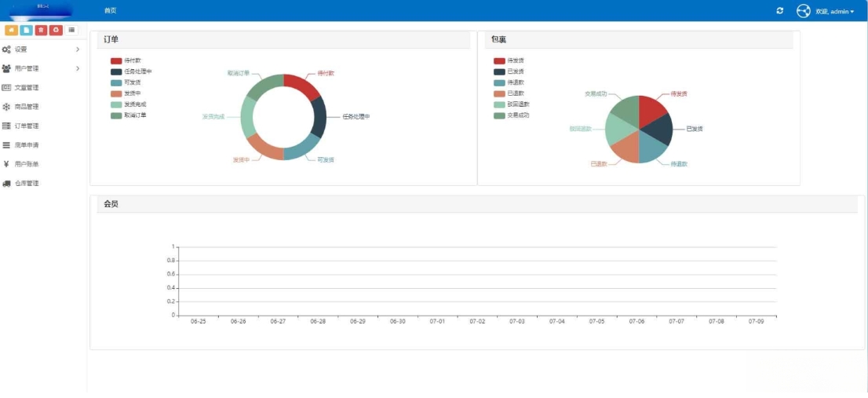Refresh the page using the header refresh icon
Image resolution: width=868 pixels, height=398 pixels.
point(779,10)
